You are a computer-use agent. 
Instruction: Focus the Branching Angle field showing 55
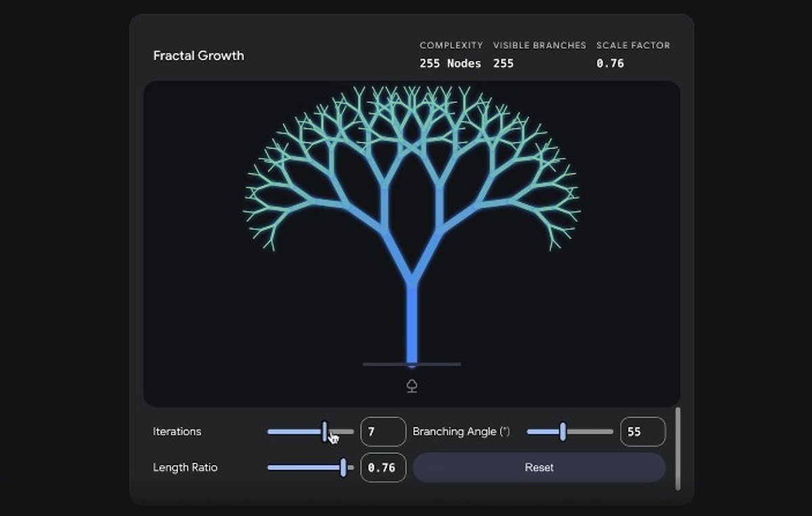(x=642, y=431)
